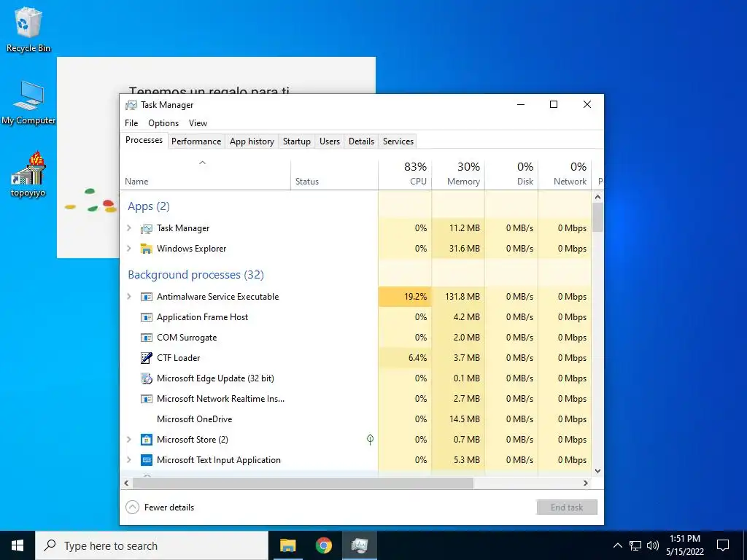This screenshot has width=747, height=560.
Task: Click the Microsoft Edge Update icon
Action: 146,378
